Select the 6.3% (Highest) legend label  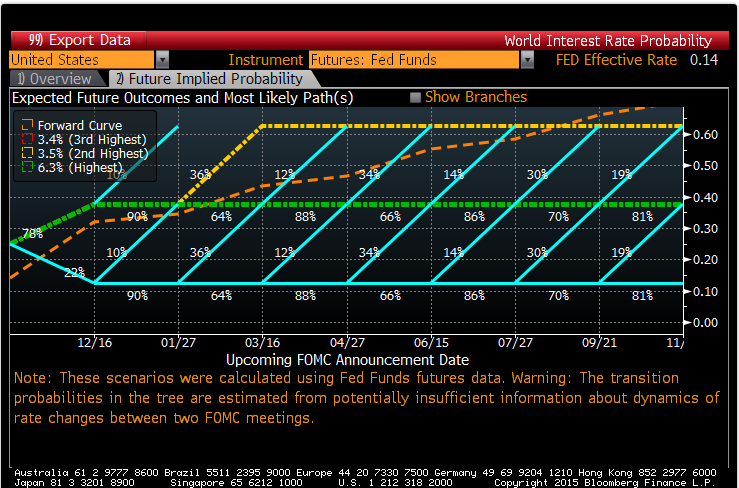coord(80,167)
